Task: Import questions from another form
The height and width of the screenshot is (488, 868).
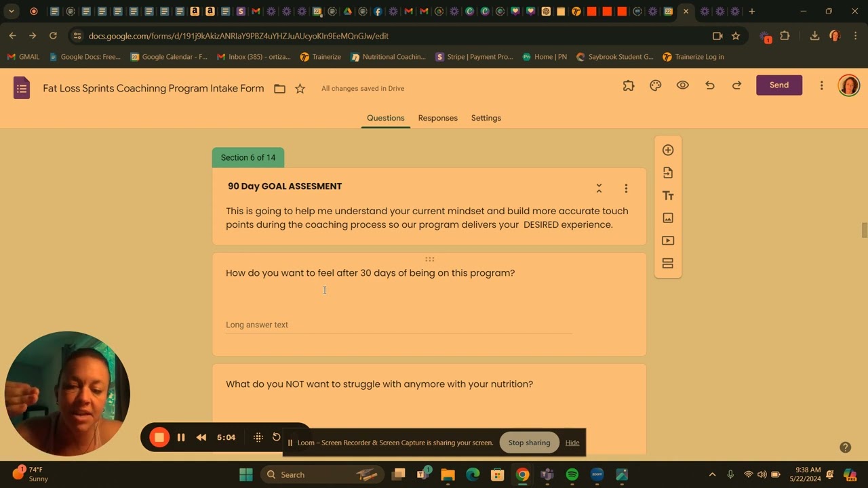Action: click(x=668, y=173)
